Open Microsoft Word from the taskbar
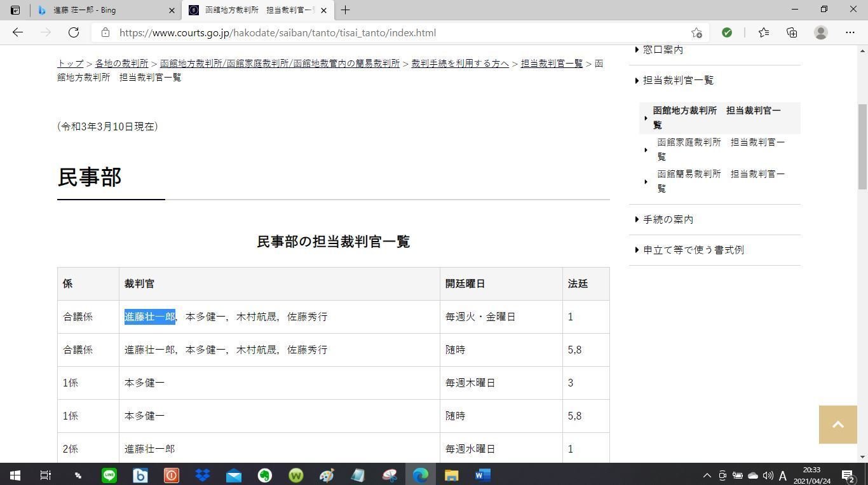The width and height of the screenshot is (868, 485). 482,475
